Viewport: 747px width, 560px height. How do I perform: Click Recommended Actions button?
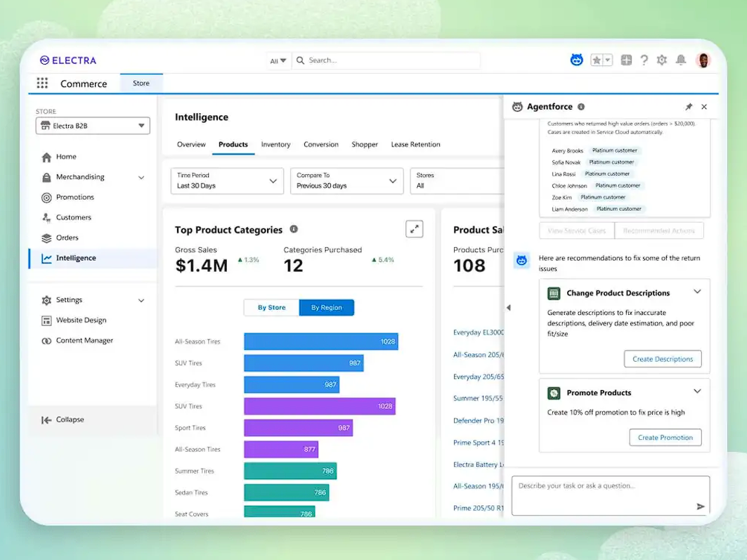click(659, 230)
